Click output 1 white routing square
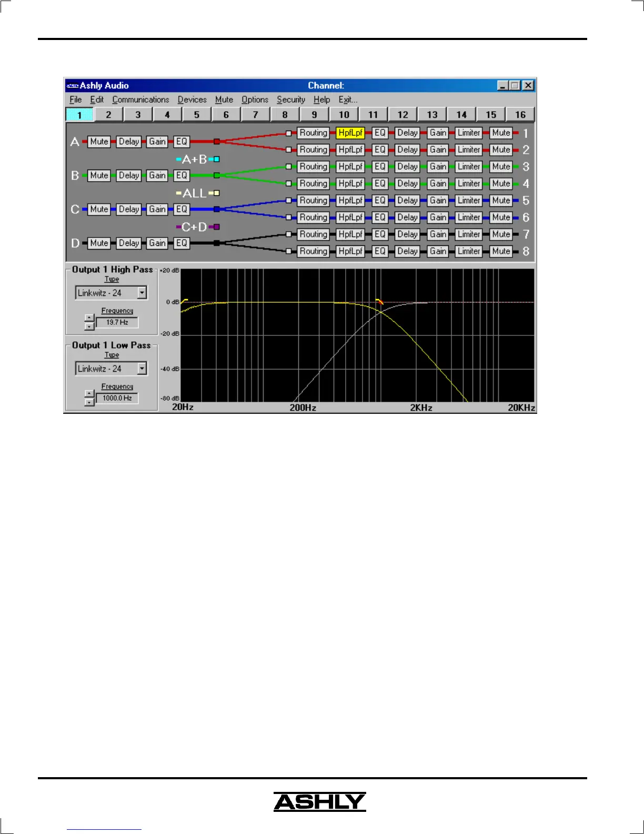Viewport: 644px width, 834px height. (x=288, y=133)
